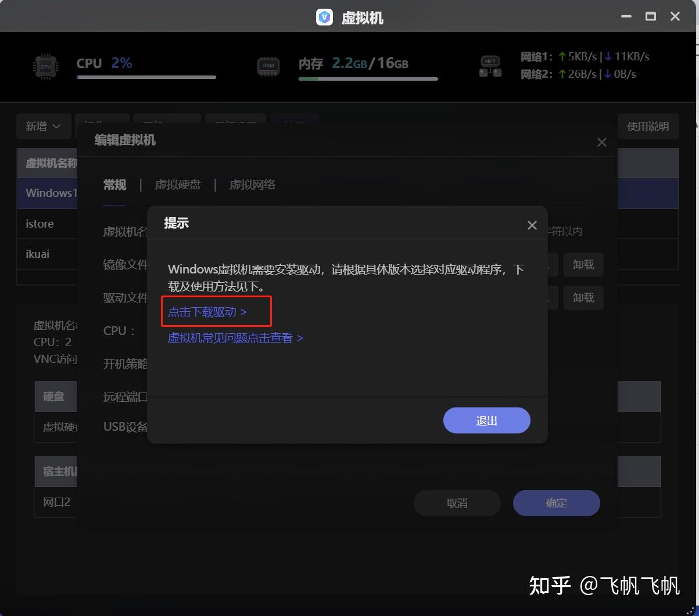Switch to the 虚拟网络 tab
Image resolution: width=699 pixels, height=616 pixels.
coord(253,185)
